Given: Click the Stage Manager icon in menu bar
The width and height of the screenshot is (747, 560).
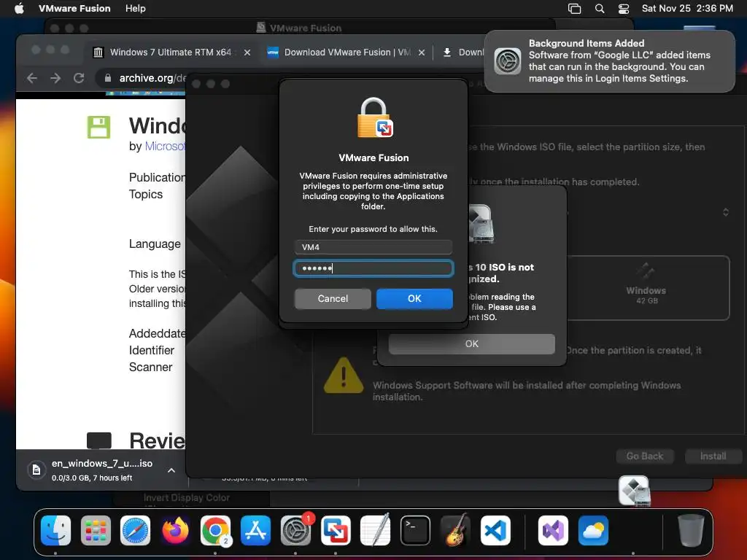Looking at the screenshot, I should tap(575, 9).
